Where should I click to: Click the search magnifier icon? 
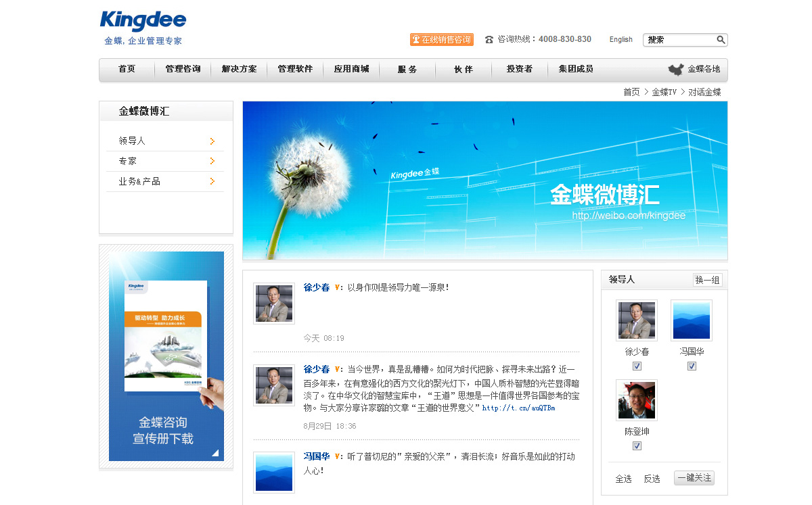(x=721, y=40)
